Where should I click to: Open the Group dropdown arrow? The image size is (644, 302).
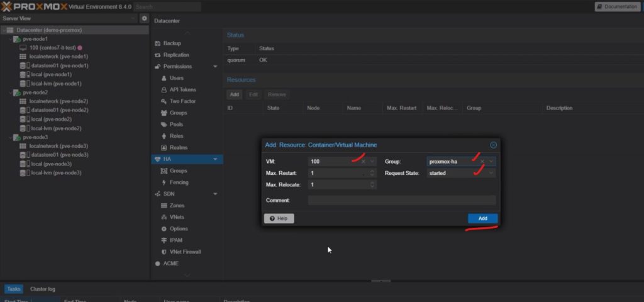[x=491, y=162]
